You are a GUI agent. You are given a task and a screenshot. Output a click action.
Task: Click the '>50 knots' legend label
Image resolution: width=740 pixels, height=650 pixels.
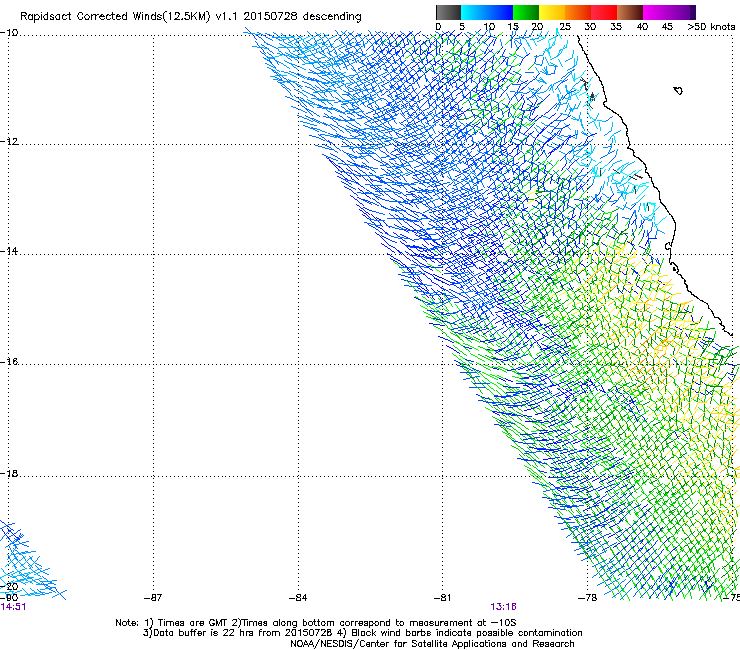711,27
